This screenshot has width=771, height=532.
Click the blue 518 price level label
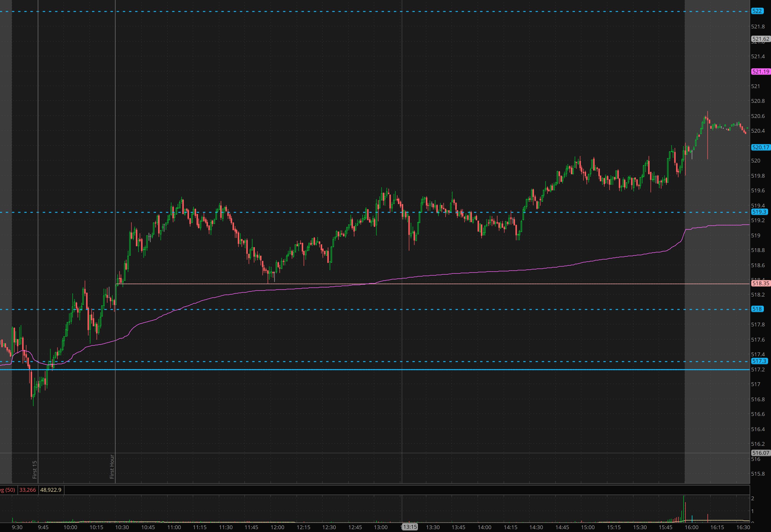(x=757, y=309)
